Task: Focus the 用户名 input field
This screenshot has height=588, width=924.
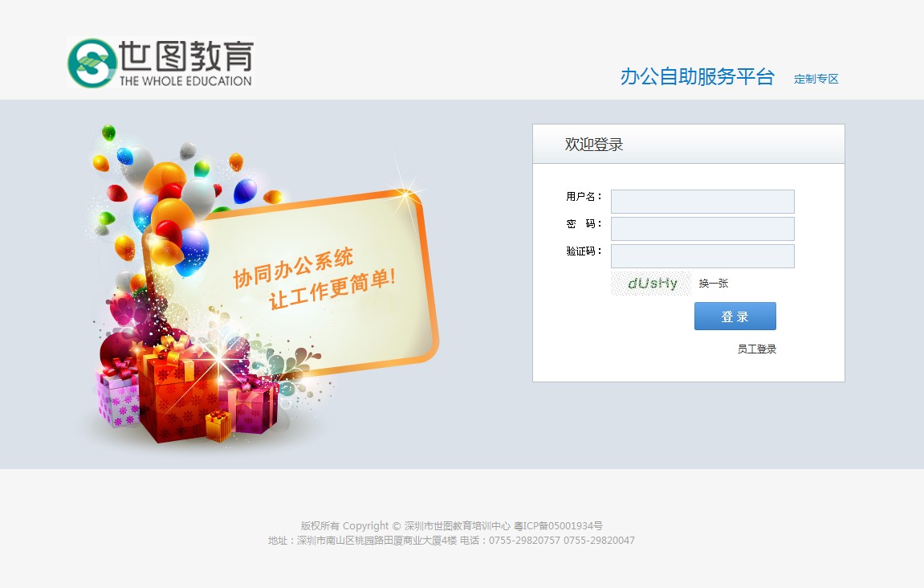Action: click(702, 202)
